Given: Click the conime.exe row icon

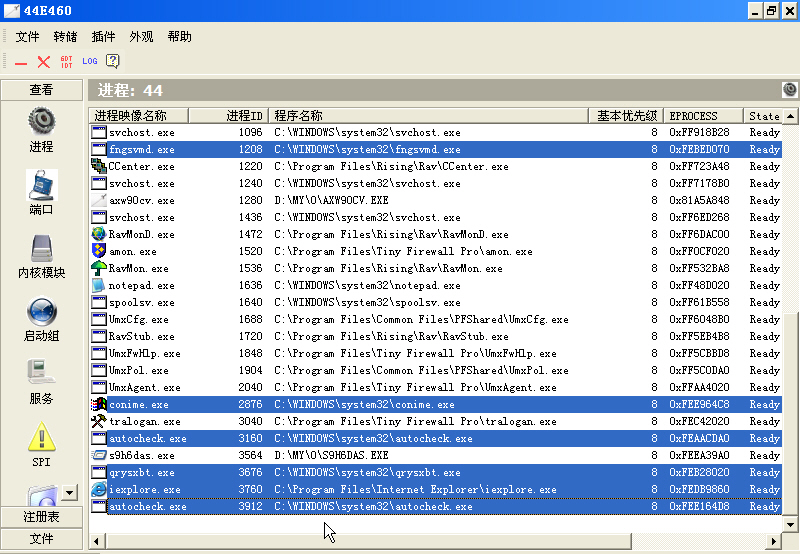Looking at the screenshot, I should pos(98,404).
